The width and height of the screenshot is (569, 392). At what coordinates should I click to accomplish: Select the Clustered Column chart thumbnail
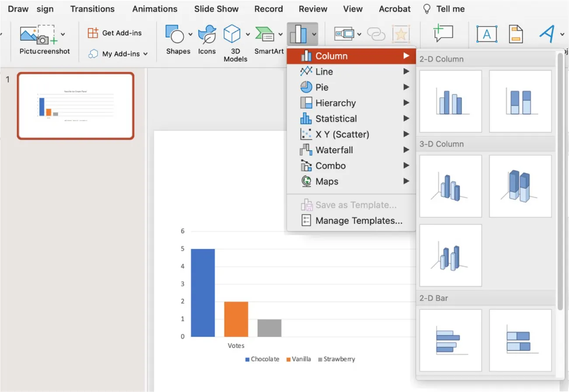(450, 101)
